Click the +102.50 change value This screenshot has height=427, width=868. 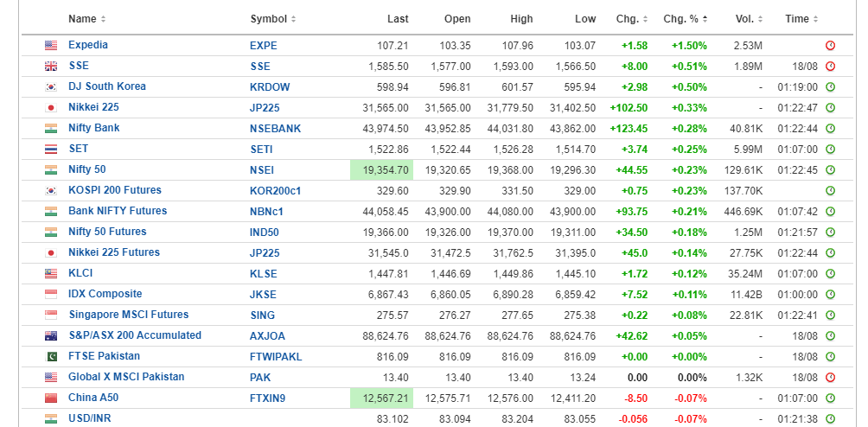pyautogui.click(x=629, y=108)
